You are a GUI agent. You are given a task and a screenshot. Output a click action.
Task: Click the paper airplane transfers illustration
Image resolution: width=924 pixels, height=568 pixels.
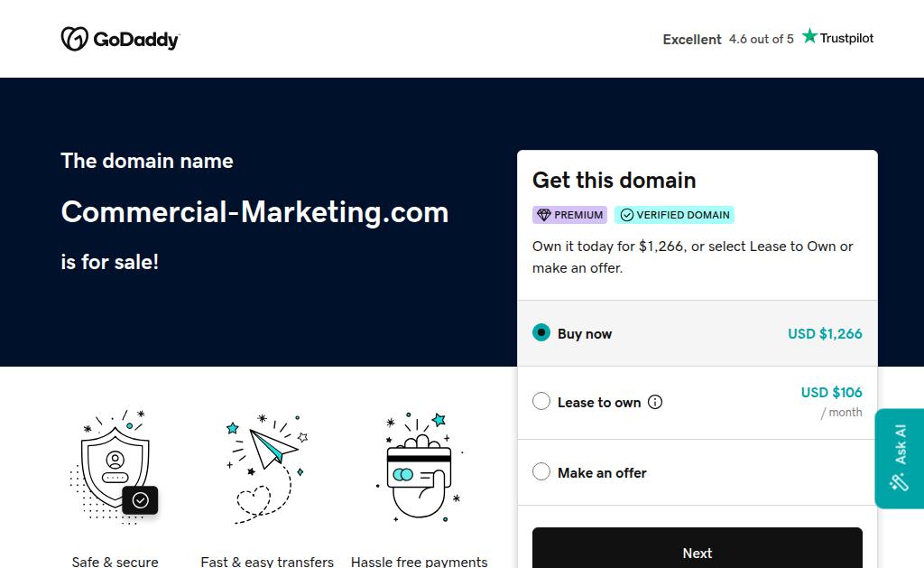[x=267, y=467]
